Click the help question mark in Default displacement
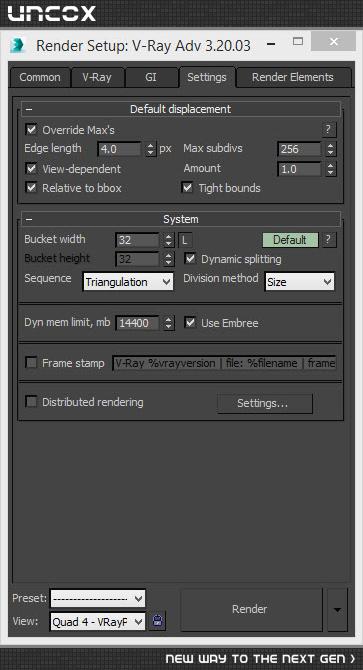 click(328, 129)
